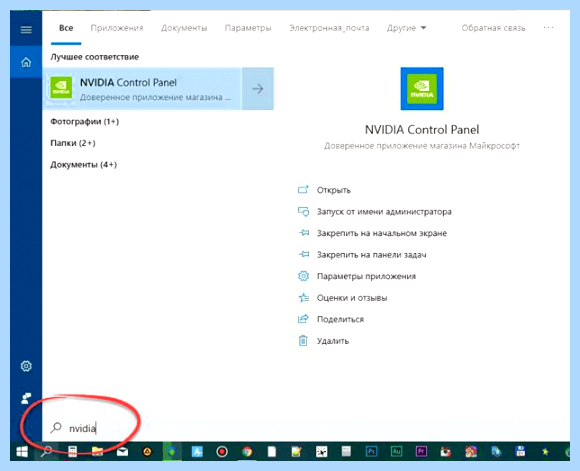Open Adobe Audition from the taskbar

click(x=396, y=451)
